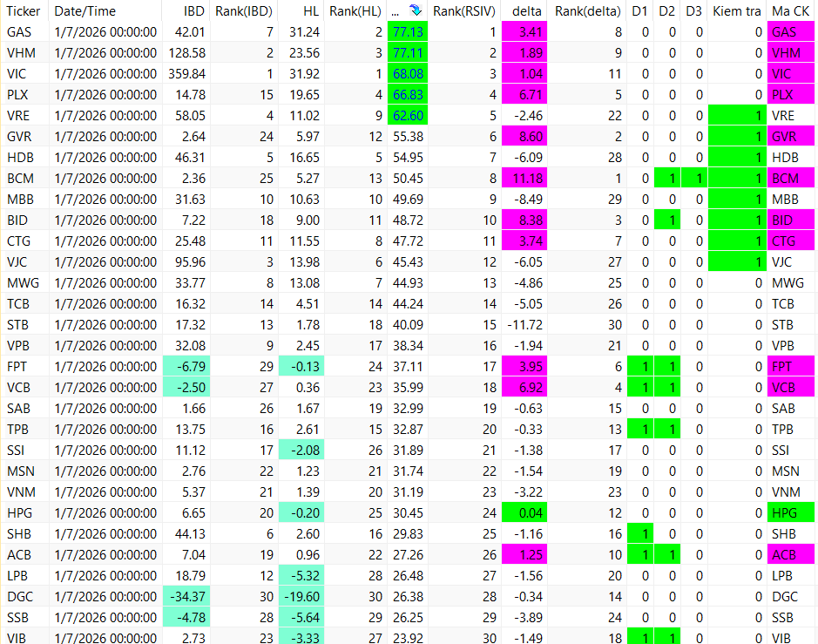Screen dimensions: 818x644
Task: Click the Rank(HL) column header
Action: pos(355,11)
